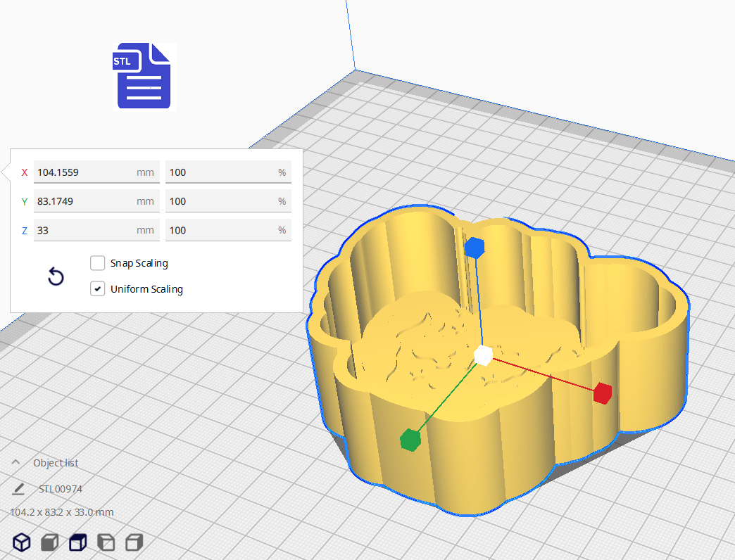This screenshot has width=735, height=560.
Task: Switch to the right side view cube
Action: (134, 542)
